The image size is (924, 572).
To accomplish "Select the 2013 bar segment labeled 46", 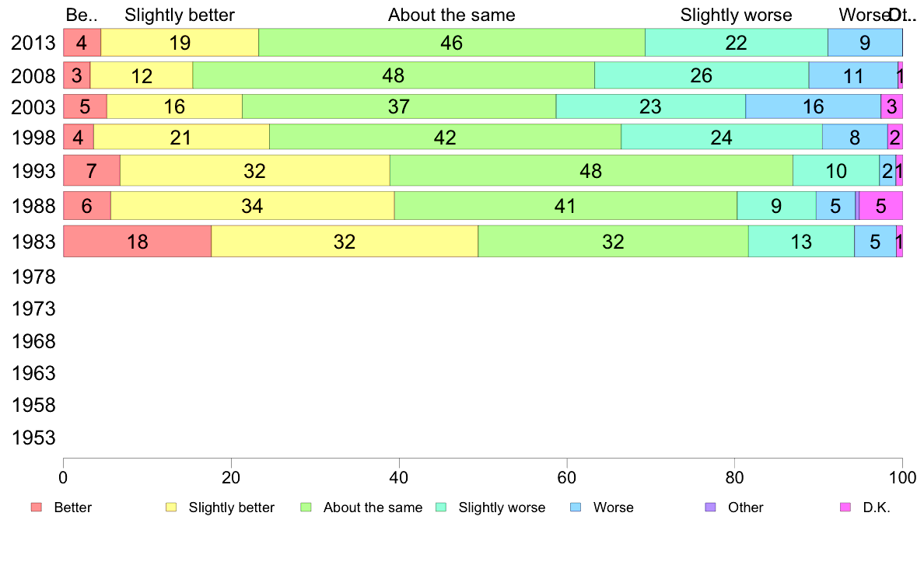I will 452,43.
